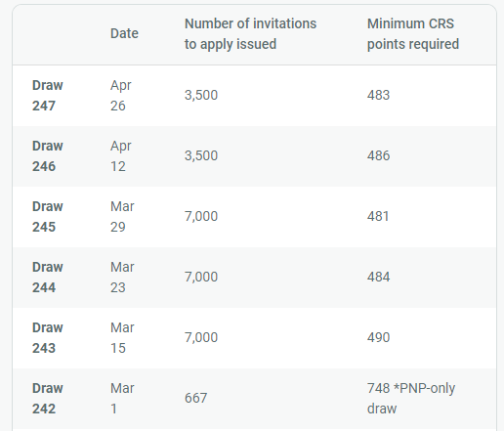Click the 483 CRS points value
The image size is (504, 431).
coord(378,95)
